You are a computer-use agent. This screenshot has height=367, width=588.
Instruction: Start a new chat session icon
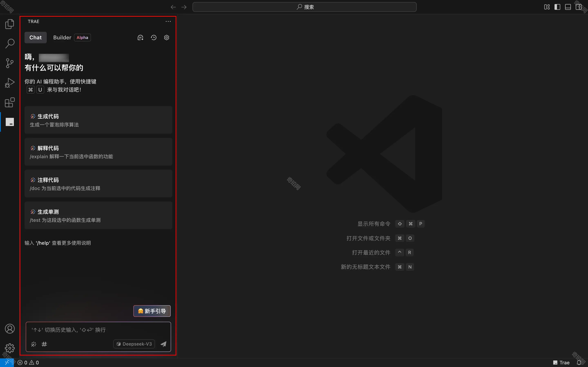click(x=140, y=38)
